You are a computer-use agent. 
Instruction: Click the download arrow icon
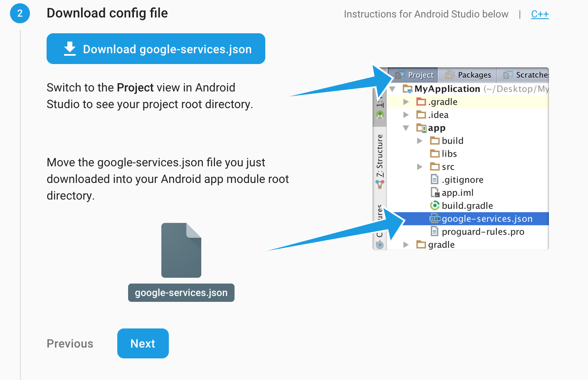[x=70, y=49]
